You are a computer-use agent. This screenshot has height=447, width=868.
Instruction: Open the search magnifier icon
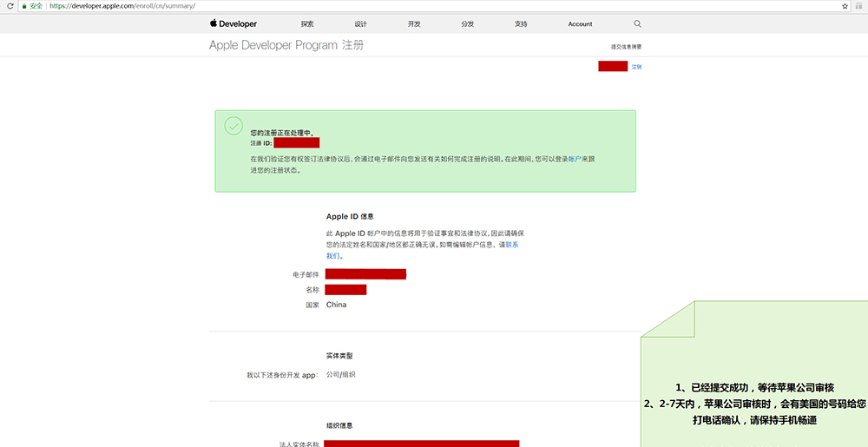[x=638, y=24]
